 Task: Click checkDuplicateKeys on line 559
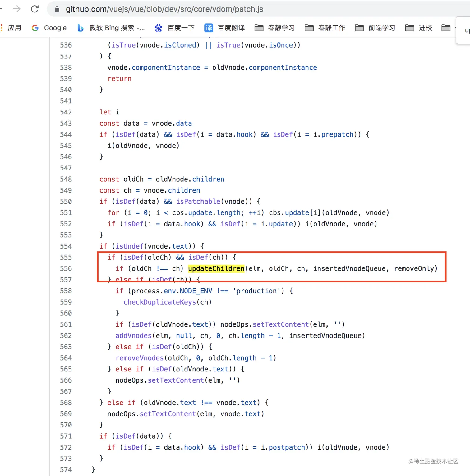click(160, 302)
